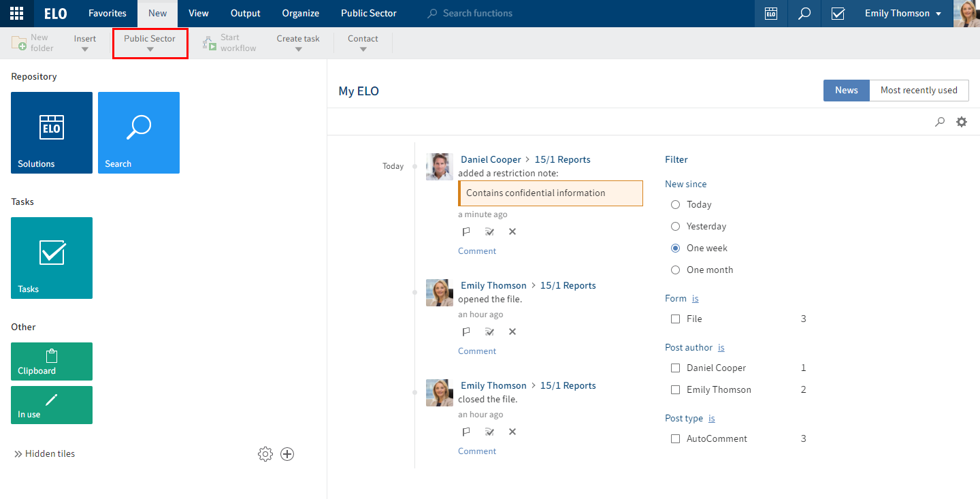The height and width of the screenshot is (499, 980).
Task: Mark the 'opened the file' post as read
Action: [x=489, y=332]
